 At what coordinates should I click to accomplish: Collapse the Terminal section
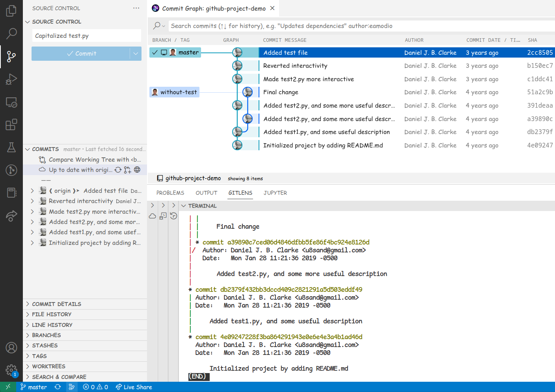pyautogui.click(x=184, y=206)
